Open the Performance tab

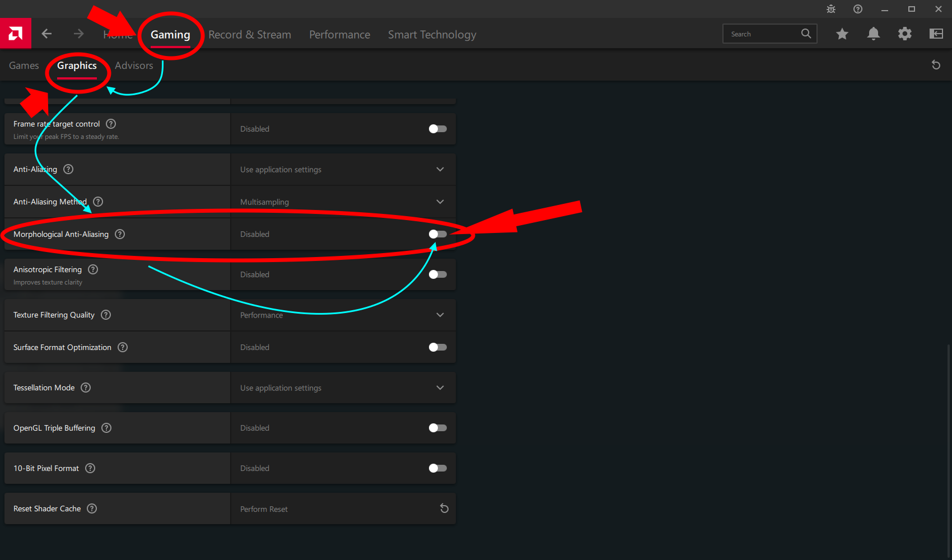click(339, 35)
